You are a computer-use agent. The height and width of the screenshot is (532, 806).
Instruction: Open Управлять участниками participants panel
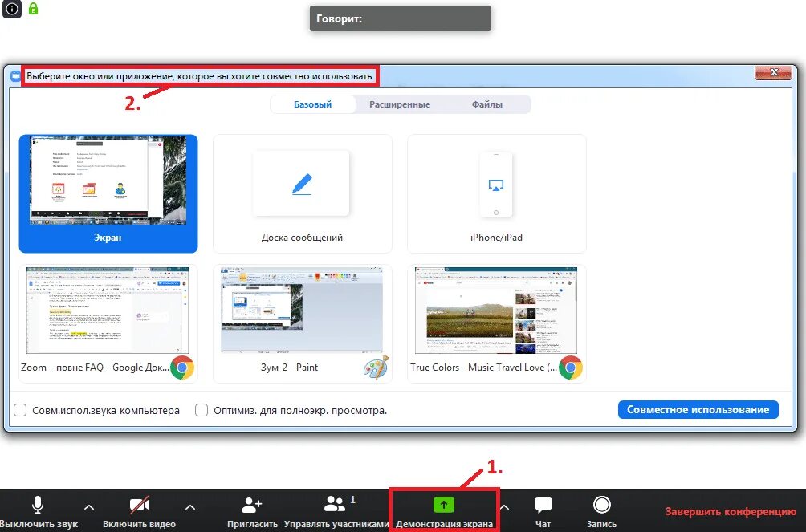click(x=336, y=511)
